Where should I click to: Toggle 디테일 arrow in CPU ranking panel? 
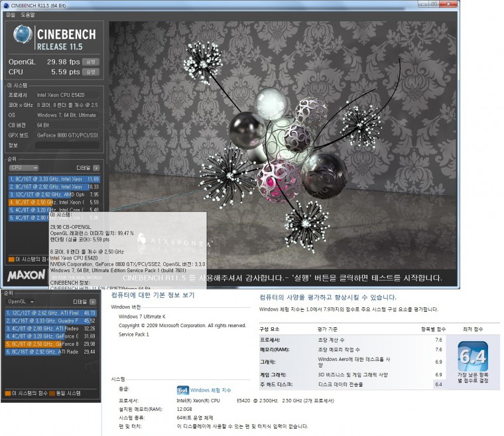(x=96, y=168)
